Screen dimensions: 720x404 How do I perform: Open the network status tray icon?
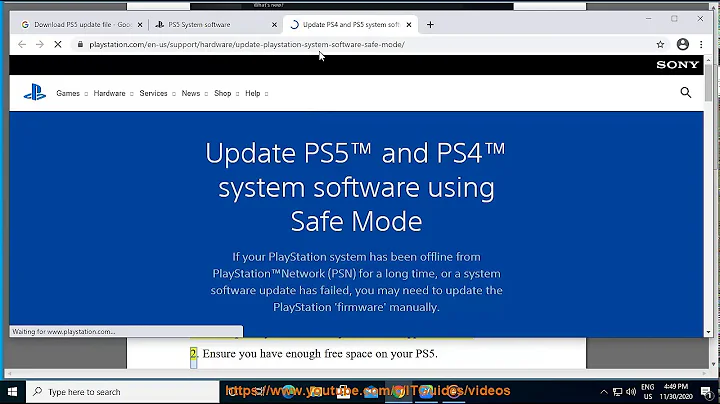click(618, 392)
